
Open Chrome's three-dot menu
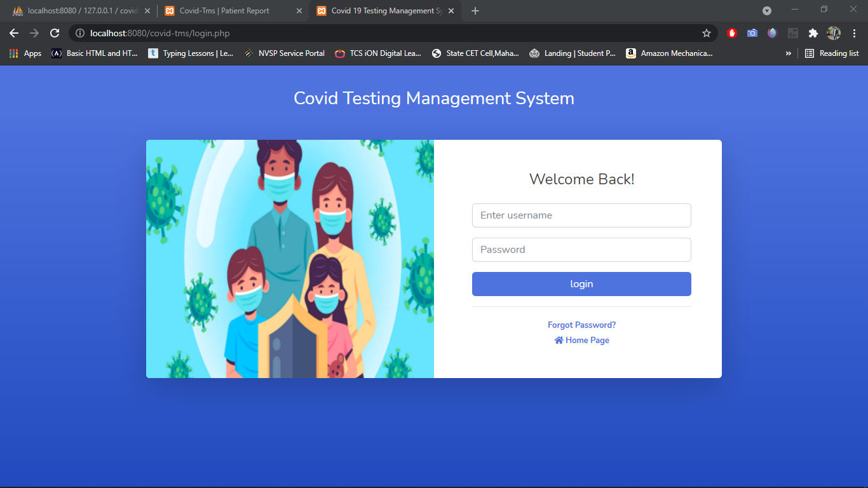pyautogui.click(x=853, y=32)
